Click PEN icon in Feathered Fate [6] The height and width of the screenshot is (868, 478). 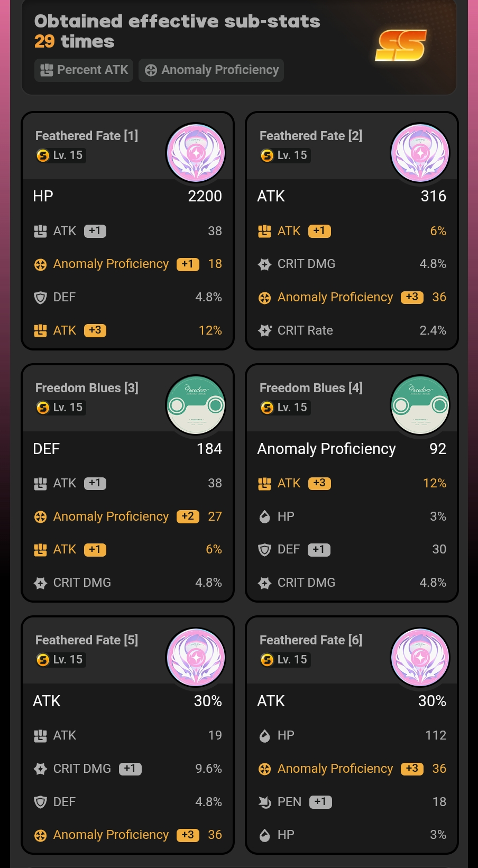click(x=264, y=802)
